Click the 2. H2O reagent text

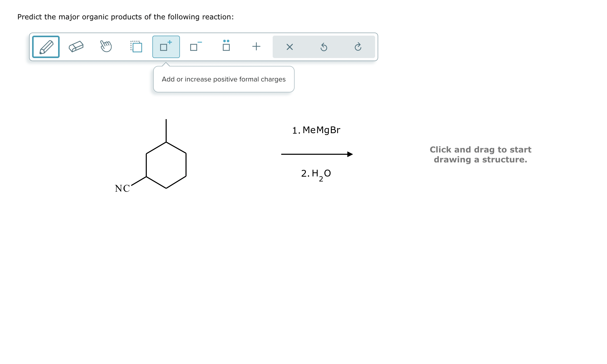pos(316,174)
